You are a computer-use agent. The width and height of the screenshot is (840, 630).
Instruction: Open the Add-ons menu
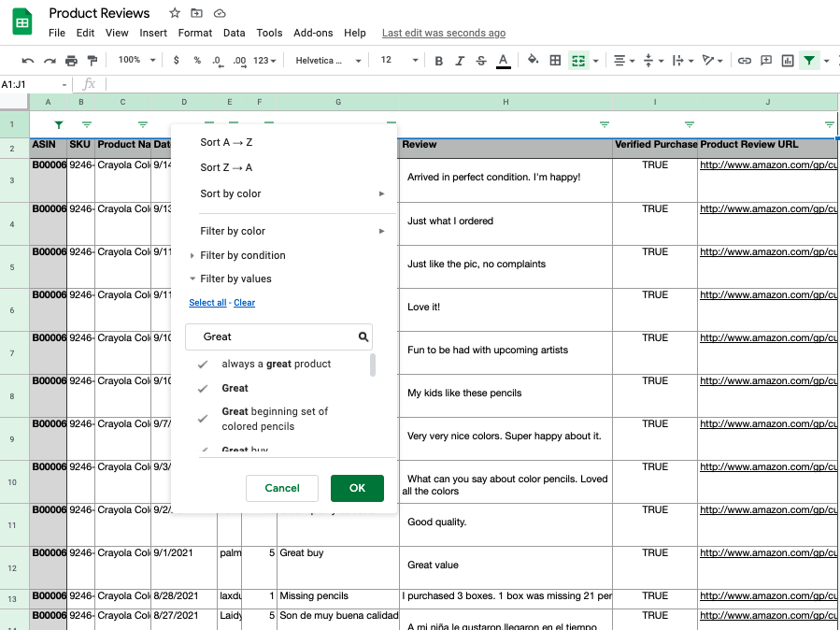[x=313, y=33]
